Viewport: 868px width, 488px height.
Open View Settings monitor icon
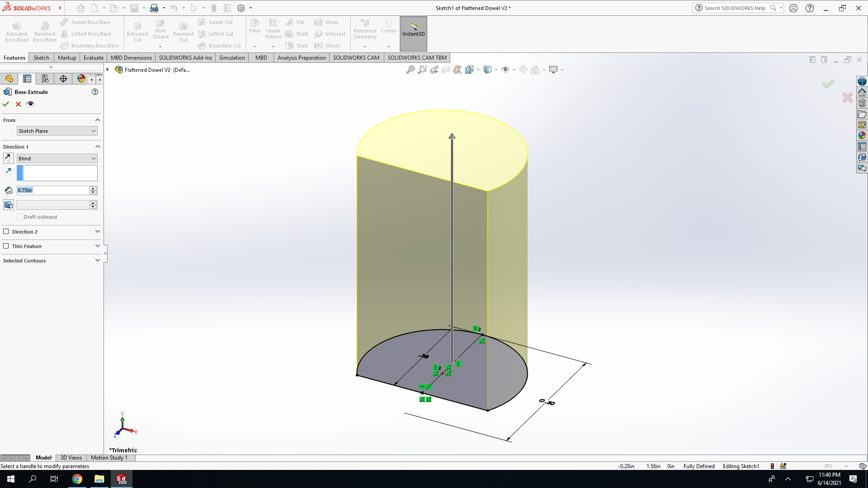point(553,70)
